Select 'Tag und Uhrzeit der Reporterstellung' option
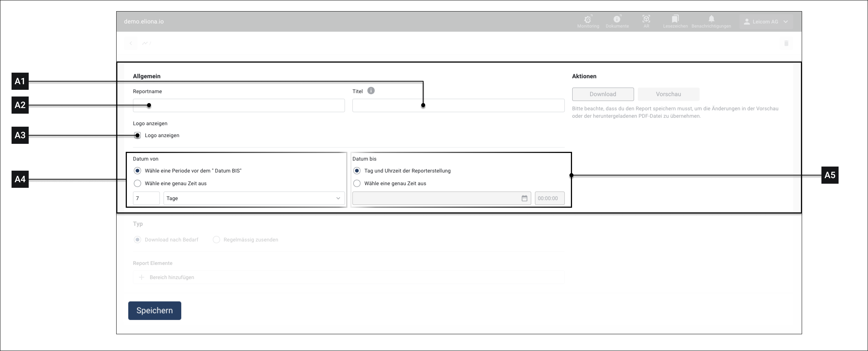This screenshot has height=351, width=868. coord(357,171)
